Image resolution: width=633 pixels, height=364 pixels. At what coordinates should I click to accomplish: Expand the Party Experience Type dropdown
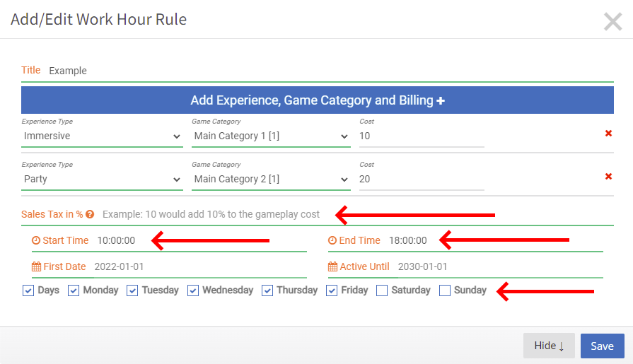[x=102, y=180]
